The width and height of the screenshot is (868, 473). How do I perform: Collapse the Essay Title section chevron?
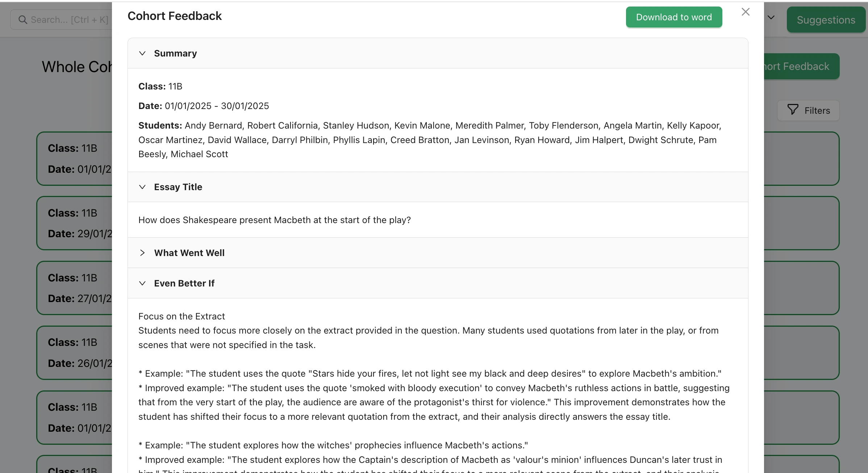click(x=142, y=187)
